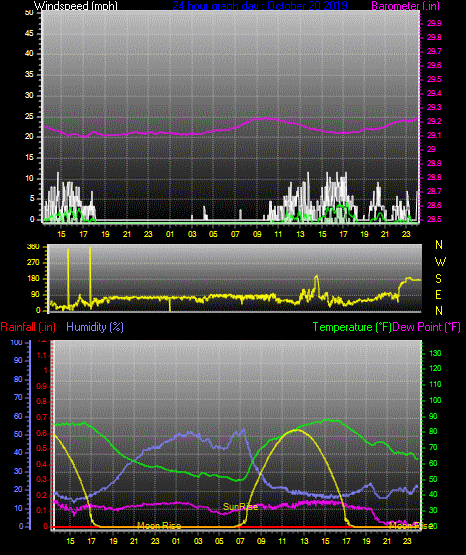Click the "60" humidity axis value in blue
Screen dimensions: 466x555
[x=18, y=417]
